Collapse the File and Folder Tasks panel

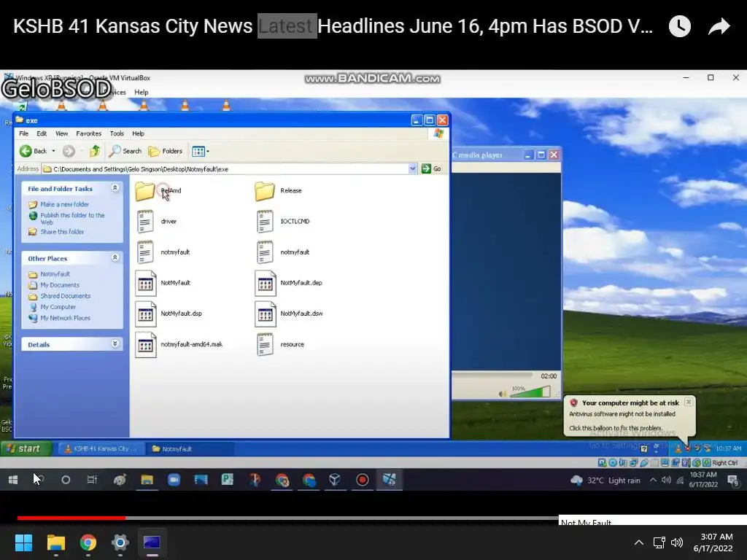pos(115,188)
